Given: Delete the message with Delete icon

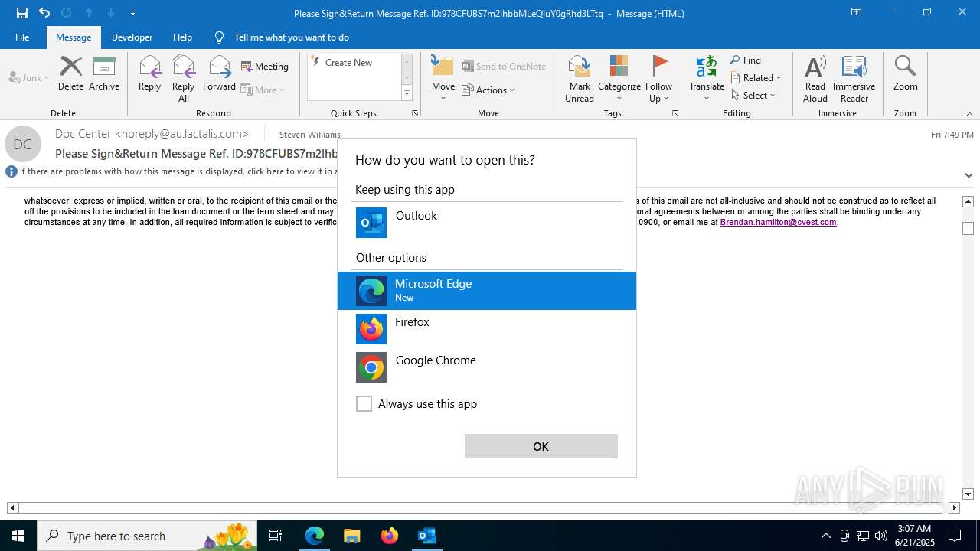Looking at the screenshot, I should (x=70, y=74).
